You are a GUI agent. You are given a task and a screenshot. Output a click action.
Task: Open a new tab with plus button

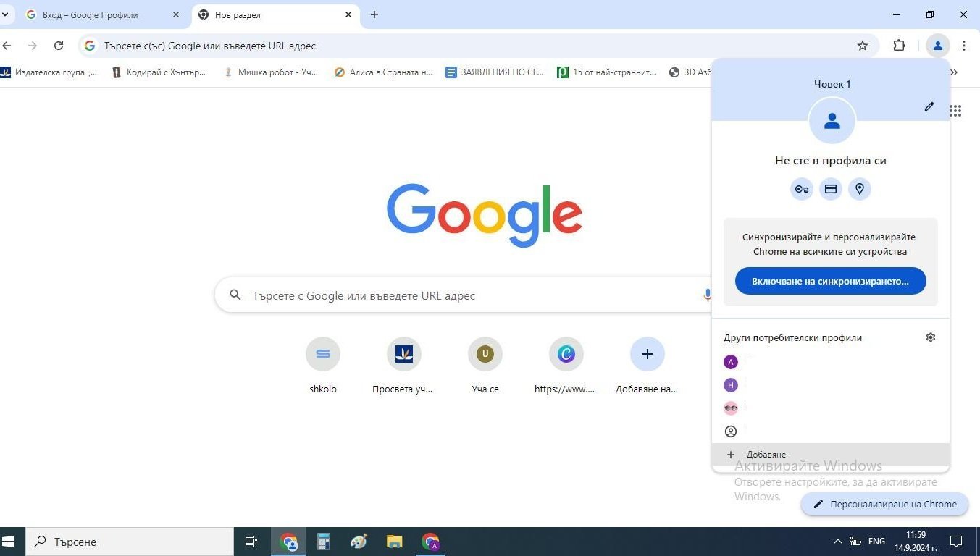coord(374,14)
